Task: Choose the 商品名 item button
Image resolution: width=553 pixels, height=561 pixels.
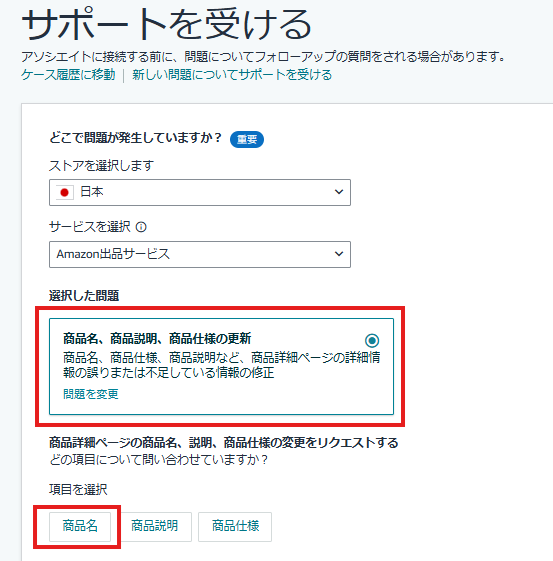Action: tap(80, 526)
